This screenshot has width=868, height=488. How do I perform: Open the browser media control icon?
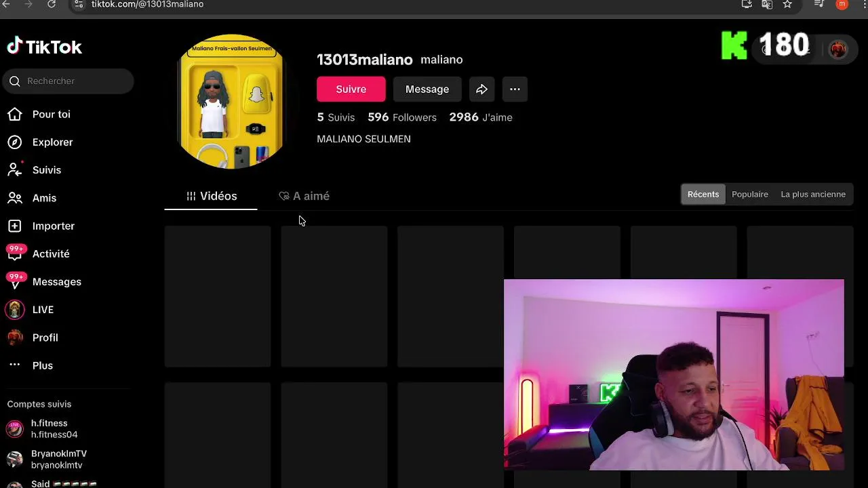[819, 4]
